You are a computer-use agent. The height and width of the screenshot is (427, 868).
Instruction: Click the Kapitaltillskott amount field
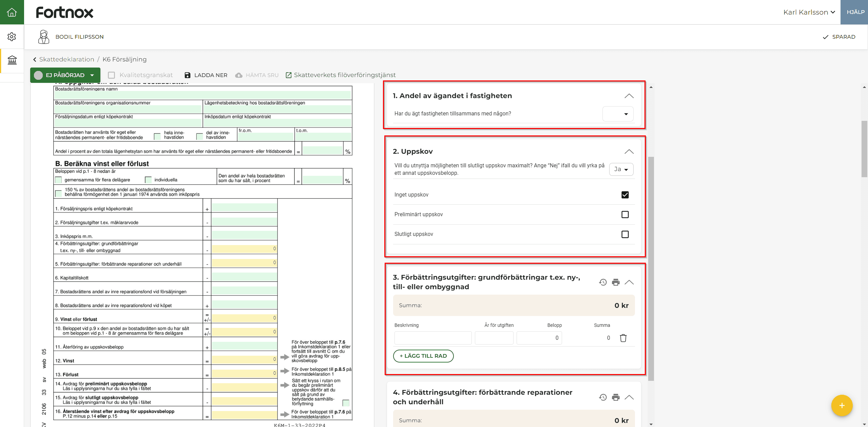[x=244, y=277]
